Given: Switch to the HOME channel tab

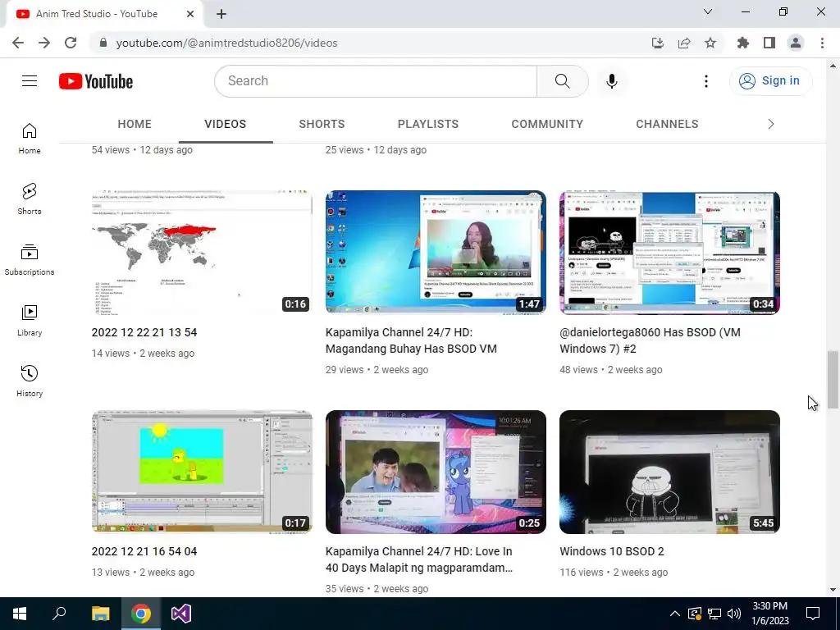Looking at the screenshot, I should (135, 125).
